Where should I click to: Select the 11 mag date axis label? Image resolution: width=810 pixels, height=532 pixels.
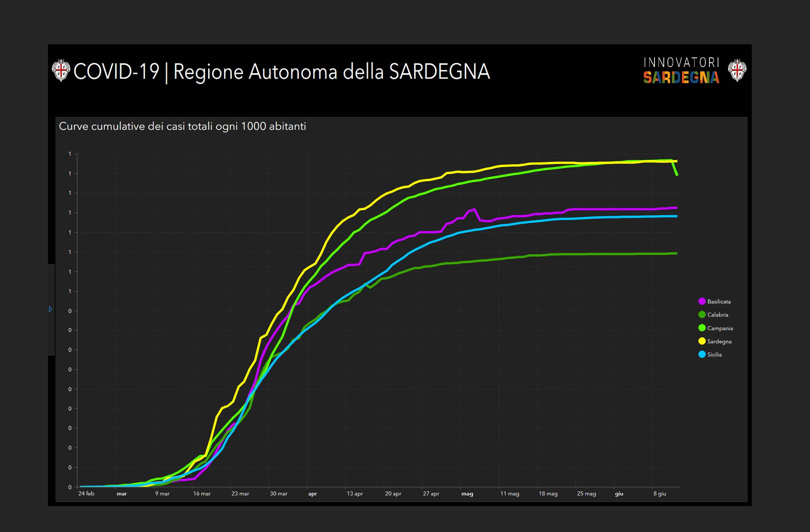[510, 494]
